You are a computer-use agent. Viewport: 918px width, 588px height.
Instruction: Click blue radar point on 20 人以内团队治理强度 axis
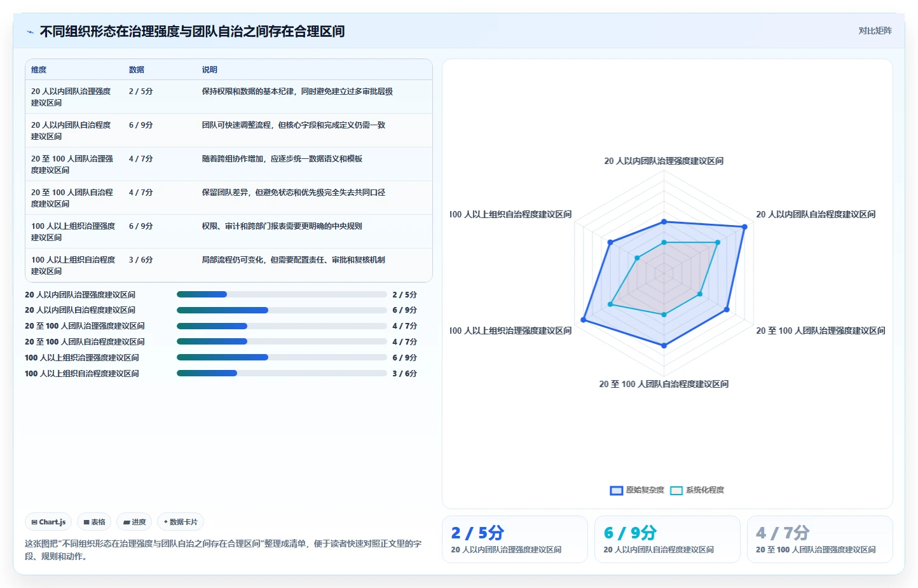pos(664,222)
